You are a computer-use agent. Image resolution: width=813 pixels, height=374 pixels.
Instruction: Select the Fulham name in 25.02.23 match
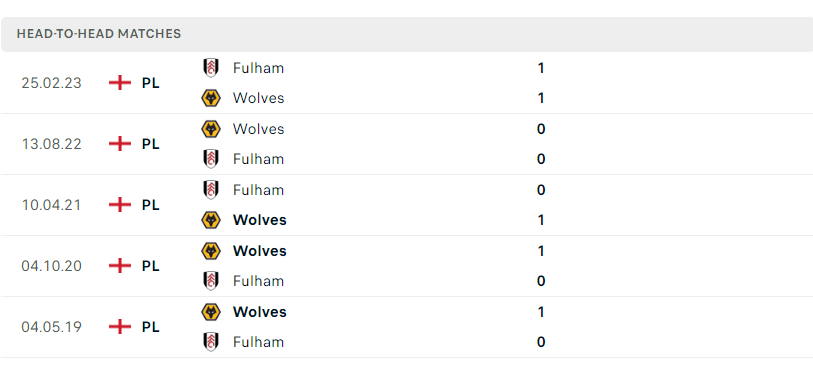[x=258, y=68]
